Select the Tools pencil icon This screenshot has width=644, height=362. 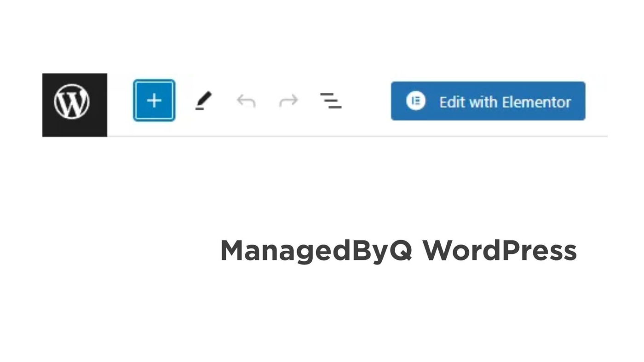click(x=203, y=101)
